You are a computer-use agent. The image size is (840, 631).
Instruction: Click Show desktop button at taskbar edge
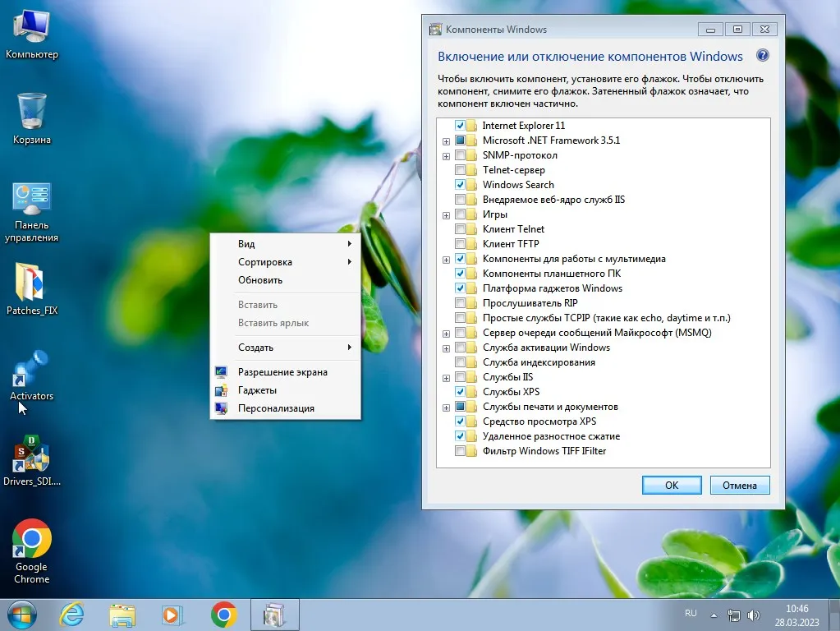834,615
